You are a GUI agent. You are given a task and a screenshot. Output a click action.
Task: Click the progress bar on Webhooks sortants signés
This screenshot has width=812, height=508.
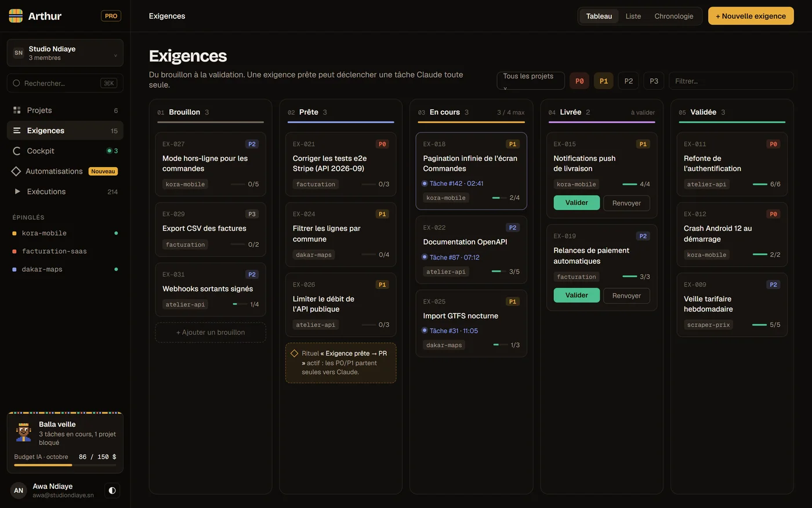click(239, 304)
